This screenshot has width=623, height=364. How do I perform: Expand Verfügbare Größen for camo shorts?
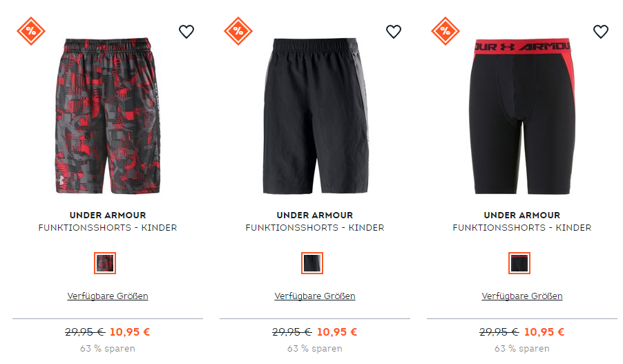point(108,296)
